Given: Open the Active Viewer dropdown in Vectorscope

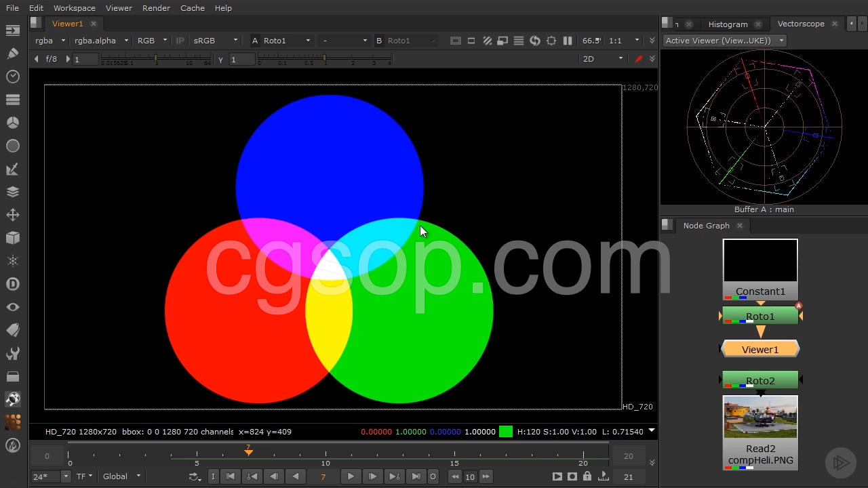Looking at the screenshot, I should click(x=724, y=41).
